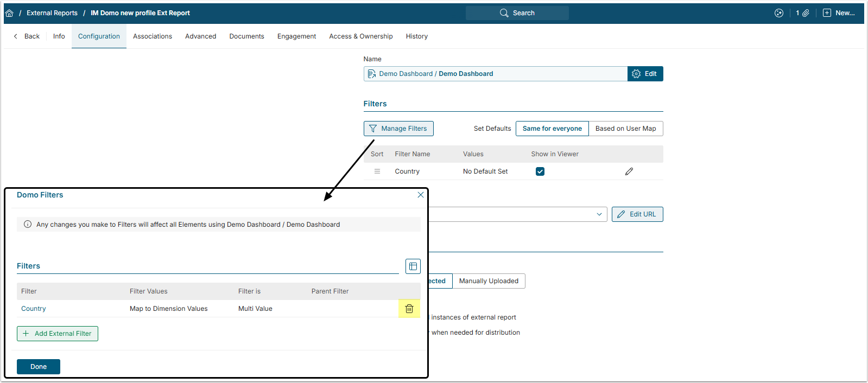Uncheck Show in Viewer for Country
This screenshot has height=383, width=868.
[540, 171]
